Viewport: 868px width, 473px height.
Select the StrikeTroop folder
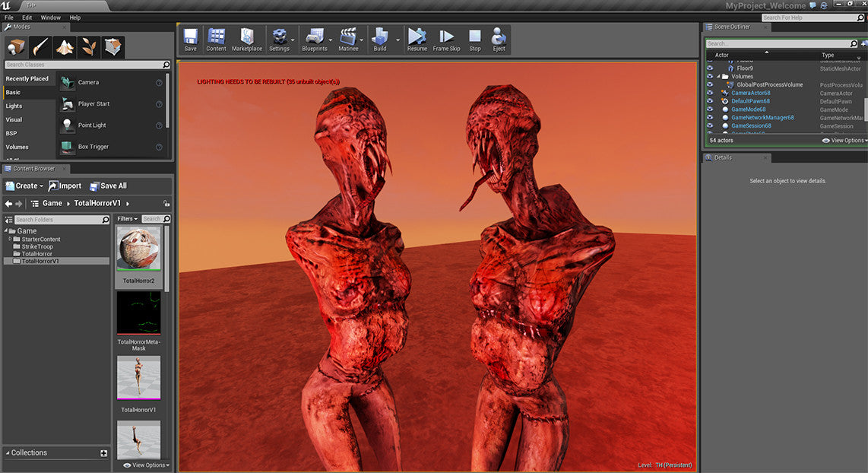pyautogui.click(x=37, y=246)
